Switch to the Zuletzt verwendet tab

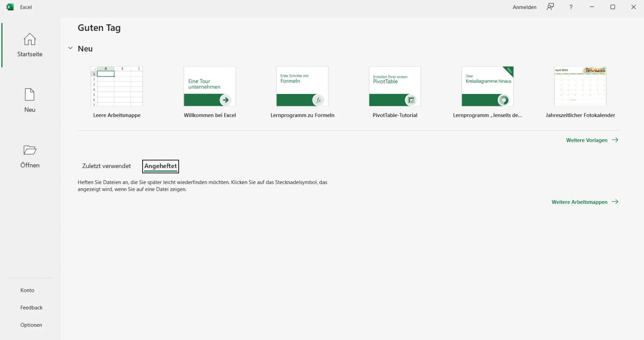[x=106, y=166]
